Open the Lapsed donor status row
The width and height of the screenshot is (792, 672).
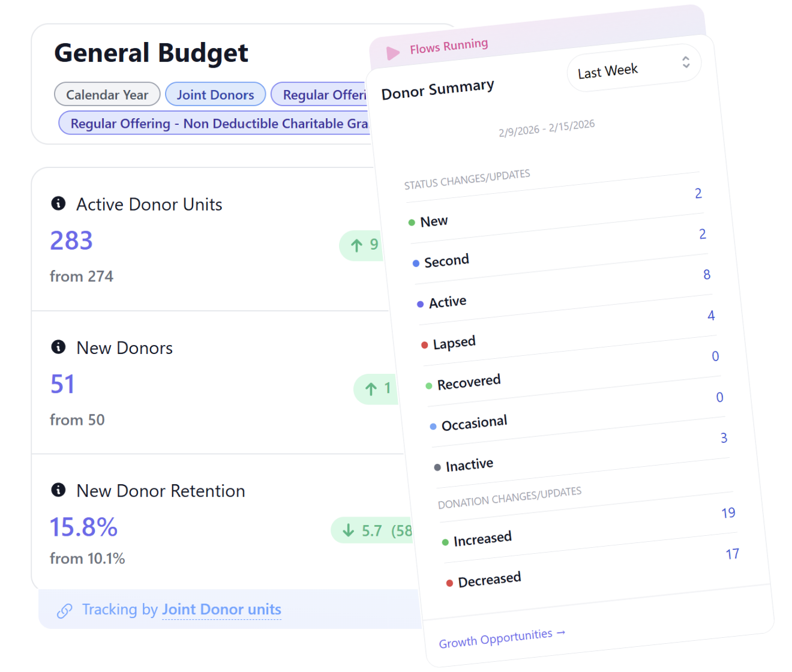click(x=454, y=343)
